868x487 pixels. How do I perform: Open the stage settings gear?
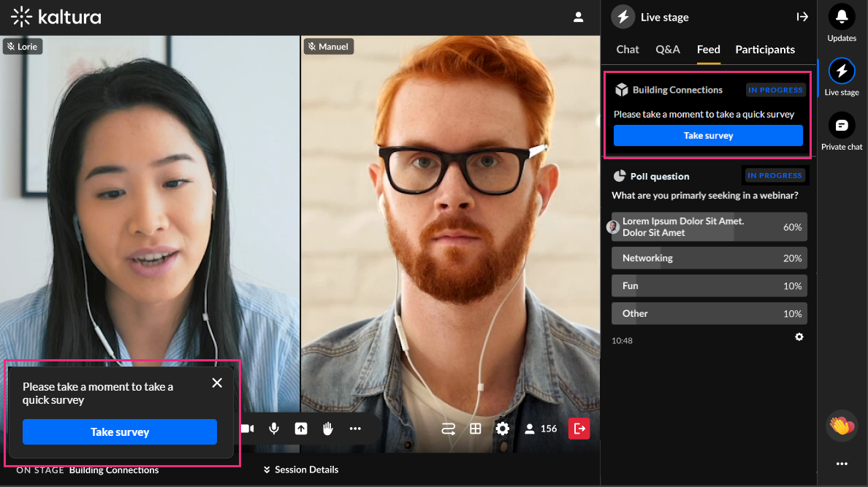(x=503, y=429)
